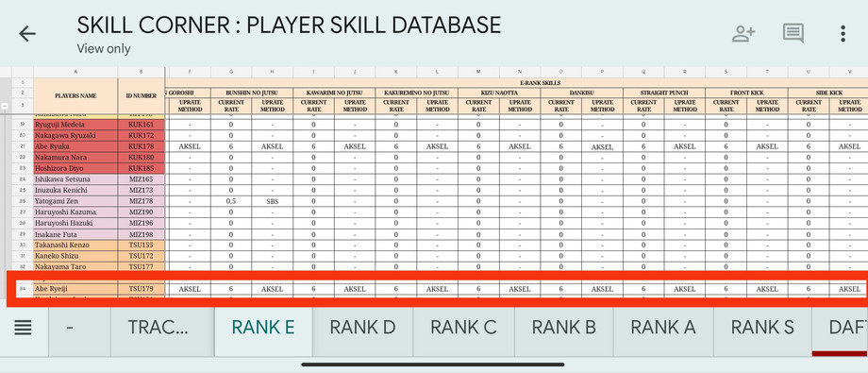Image resolution: width=868 pixels, height=373 pixels.
Task: Select cell Inuzuka Kenichi
Action: tap(75, 190)
